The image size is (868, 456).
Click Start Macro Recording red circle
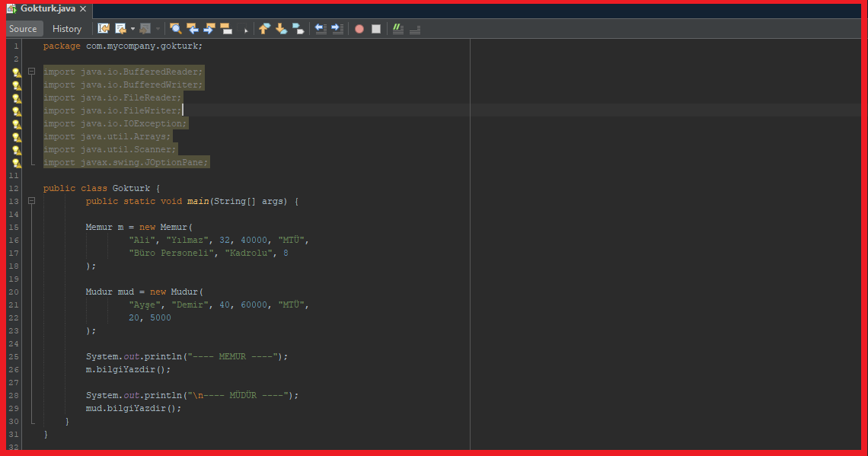(359, 29)
